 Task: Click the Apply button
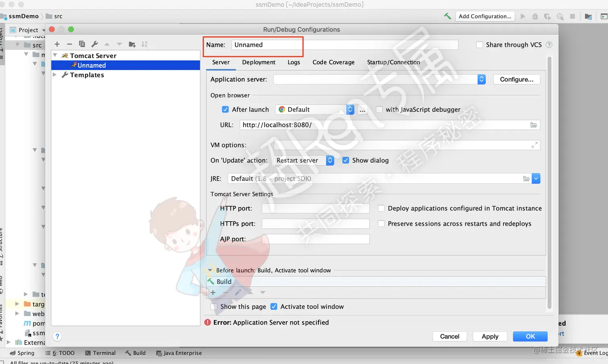click(490, 336)
